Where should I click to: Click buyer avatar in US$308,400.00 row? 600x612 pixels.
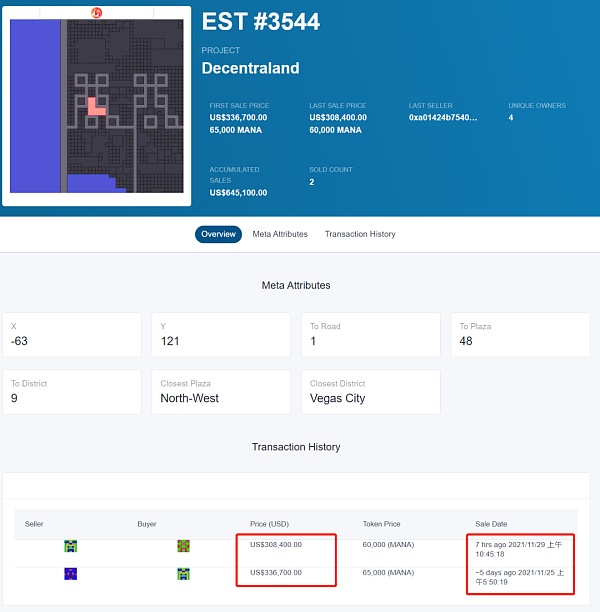[183, 546]
